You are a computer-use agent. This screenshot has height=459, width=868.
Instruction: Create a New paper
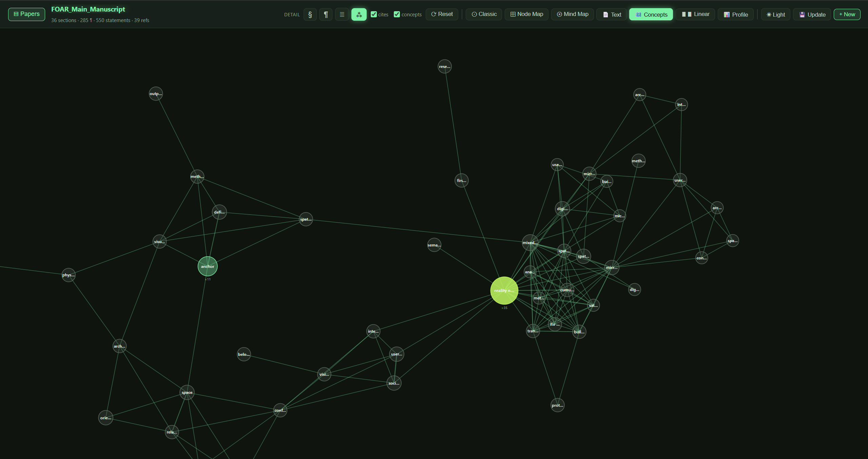click(x=847, y=14)
